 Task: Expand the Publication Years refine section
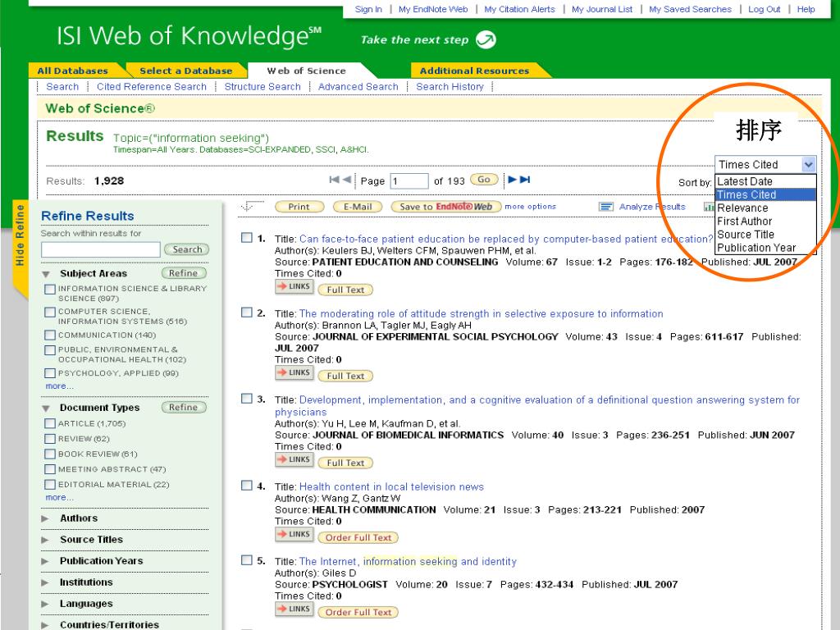[46, 561]
